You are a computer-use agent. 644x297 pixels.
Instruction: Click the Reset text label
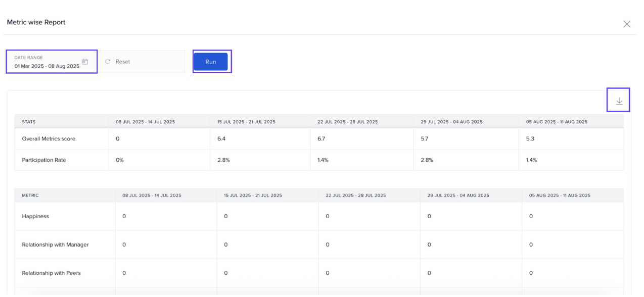[x=123, y=62]
